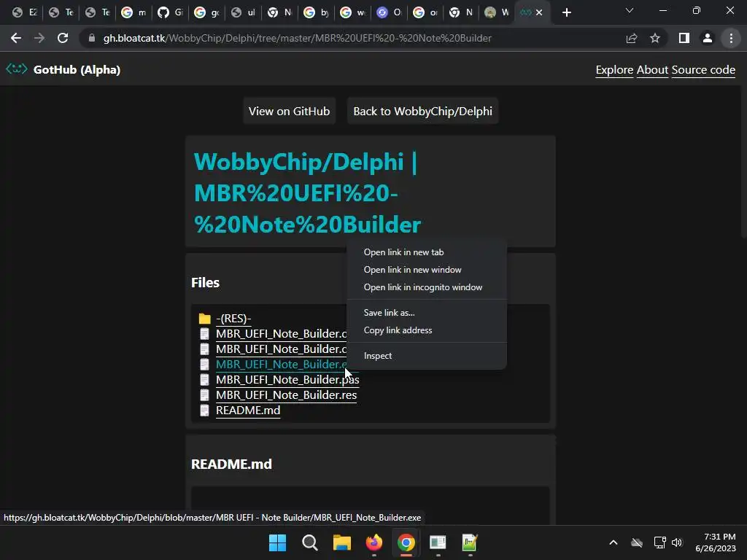Switch to the GitHub browser tab

tap(170, 12)
